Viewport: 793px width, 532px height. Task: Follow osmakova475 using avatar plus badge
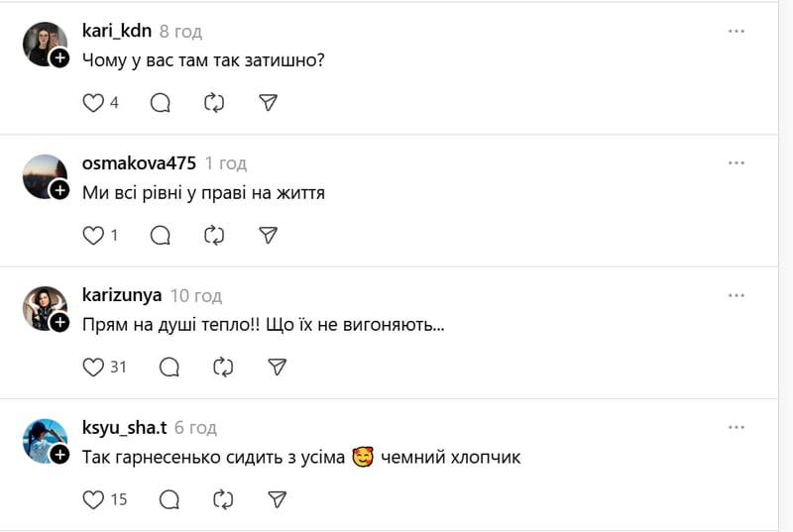pyautogui.click(x=59, y=190)
